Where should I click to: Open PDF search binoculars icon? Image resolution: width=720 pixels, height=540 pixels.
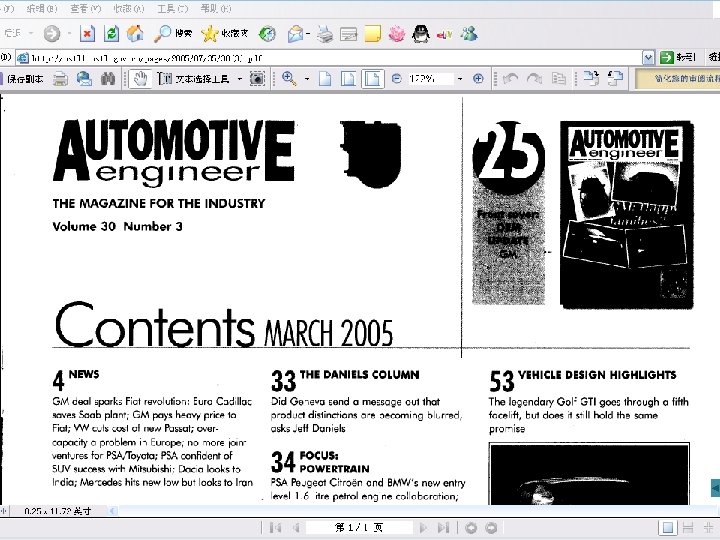coord(108,79)
